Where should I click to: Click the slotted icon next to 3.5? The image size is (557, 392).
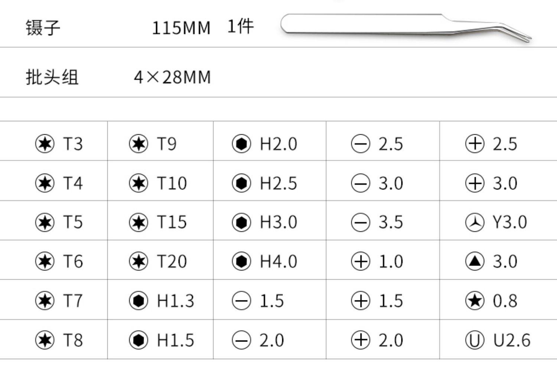361,223
